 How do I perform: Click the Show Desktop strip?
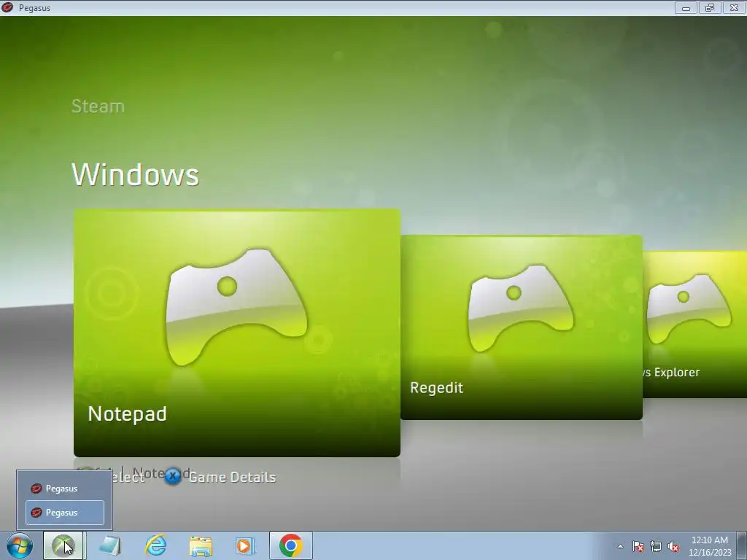[742, 545]
